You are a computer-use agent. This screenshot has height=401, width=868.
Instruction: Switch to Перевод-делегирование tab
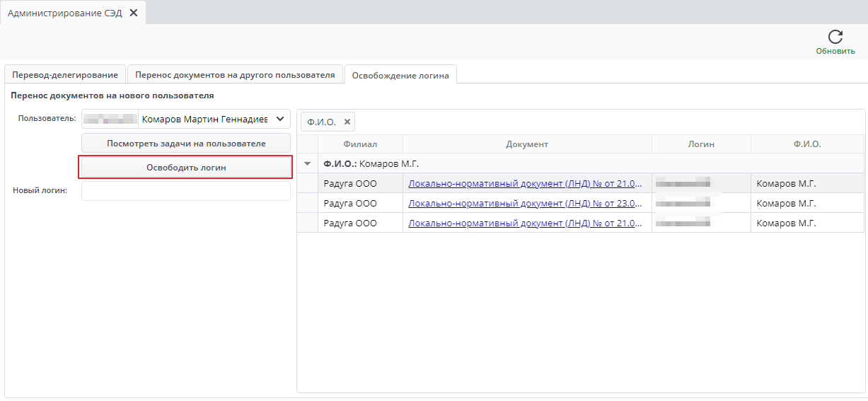(x=65, y=74)
